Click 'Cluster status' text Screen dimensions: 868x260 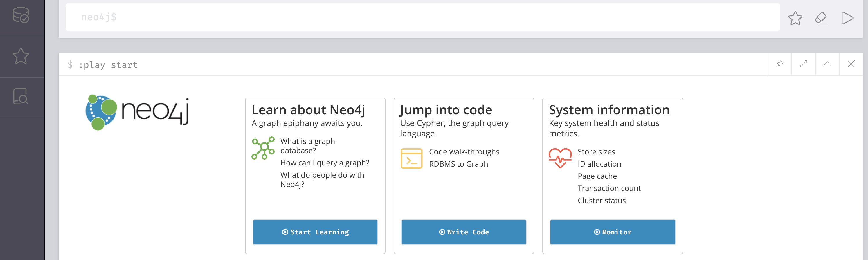coord(602,201)
